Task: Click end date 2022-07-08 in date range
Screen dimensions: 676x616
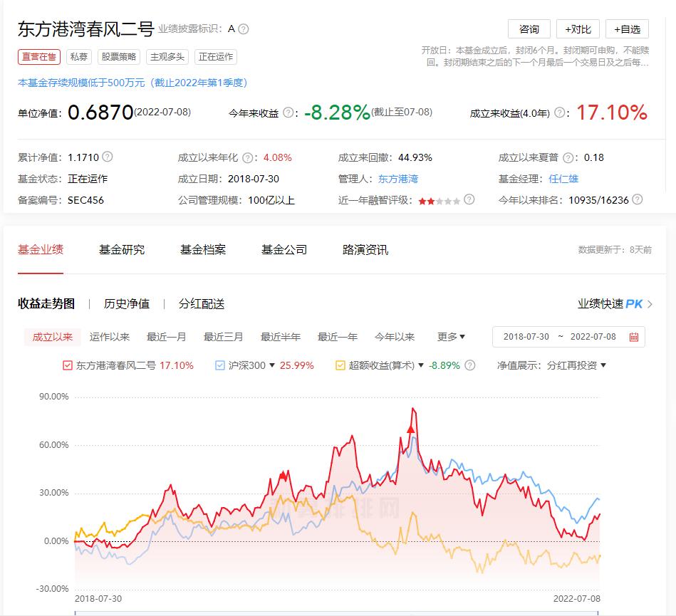Action: [x=593, y=337]
